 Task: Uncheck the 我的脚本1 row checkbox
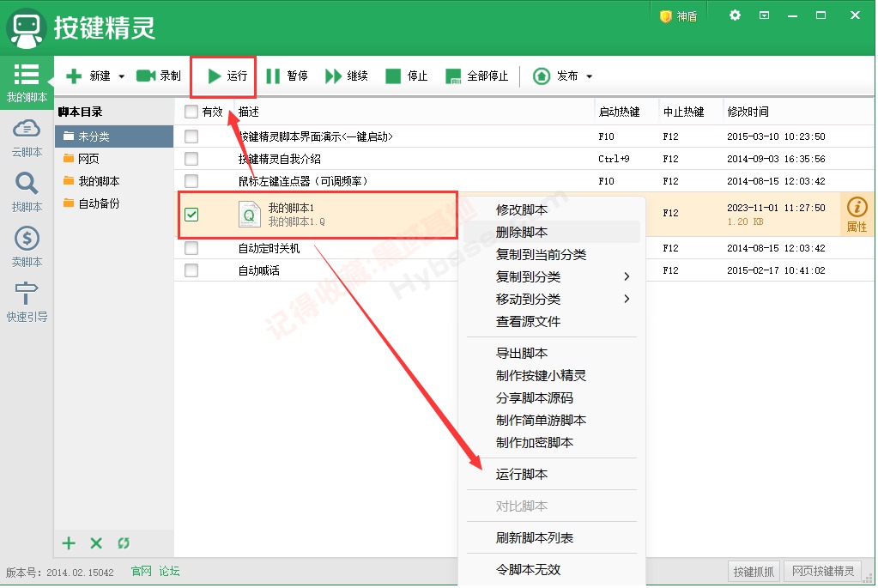(191, 214)
